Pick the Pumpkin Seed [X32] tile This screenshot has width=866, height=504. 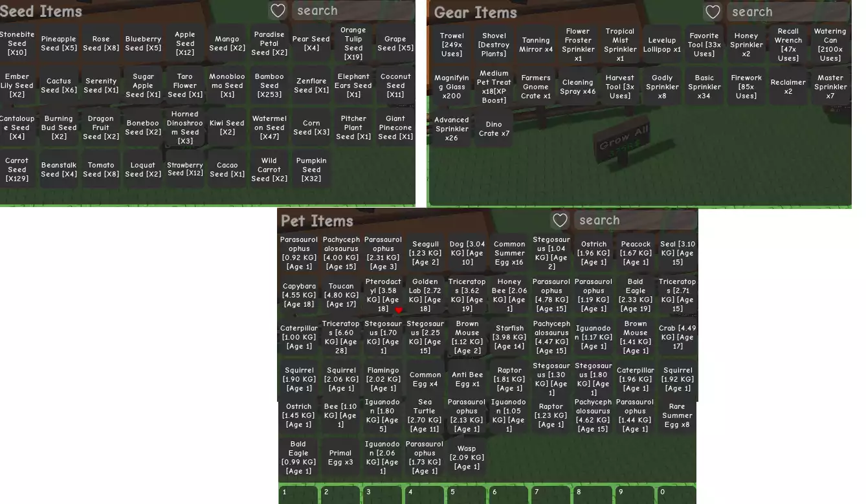coord(311,170)
